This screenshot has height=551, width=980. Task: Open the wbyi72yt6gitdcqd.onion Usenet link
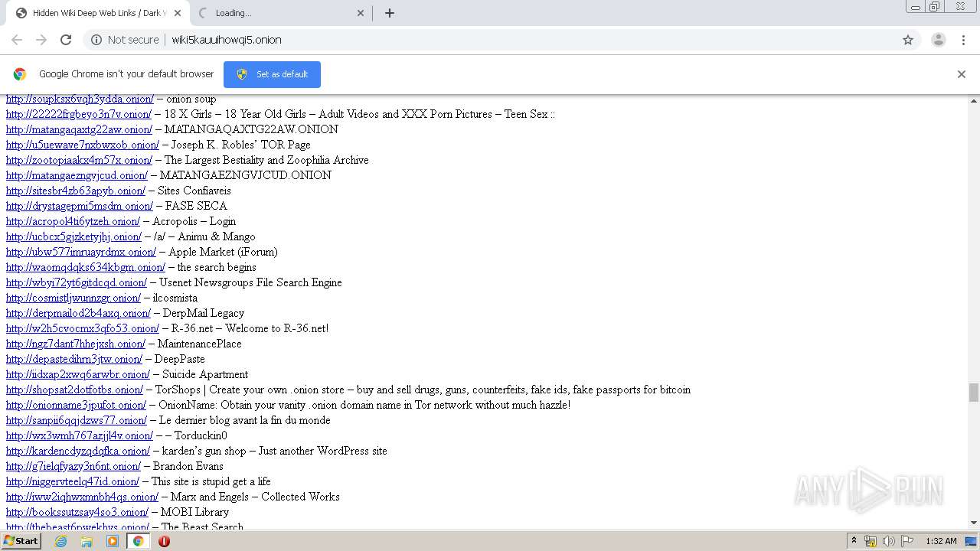pyautogui.click(x=77, y=282)
